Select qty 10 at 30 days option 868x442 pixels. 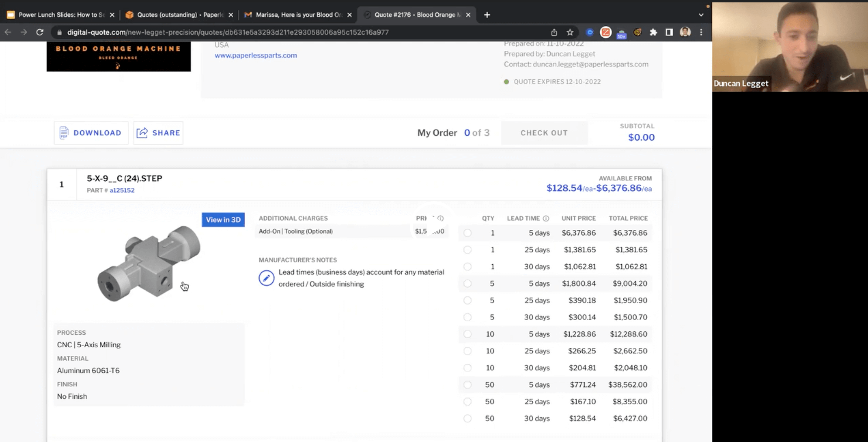tap(467, 368)
